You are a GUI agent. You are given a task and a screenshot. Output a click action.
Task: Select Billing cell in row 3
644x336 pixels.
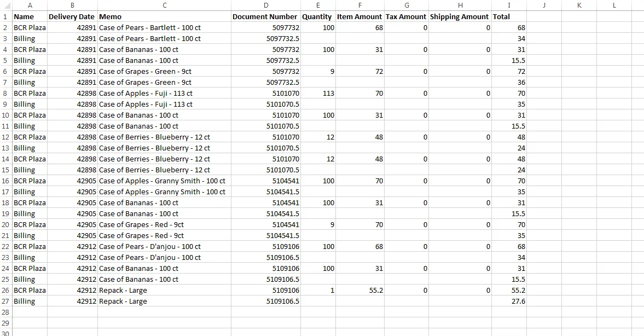pyautogui.click(x=30, y=39)
